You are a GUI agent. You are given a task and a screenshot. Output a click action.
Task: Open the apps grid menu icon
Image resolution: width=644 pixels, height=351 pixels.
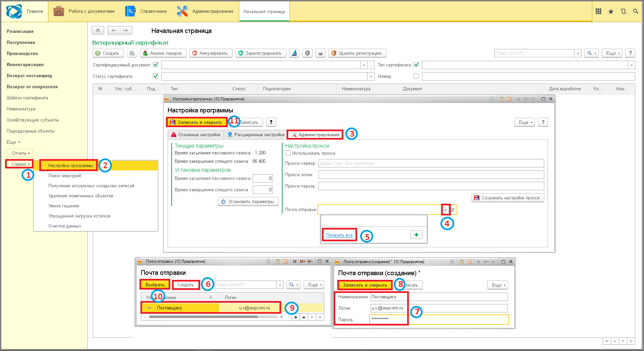click(x=598, y=11)
